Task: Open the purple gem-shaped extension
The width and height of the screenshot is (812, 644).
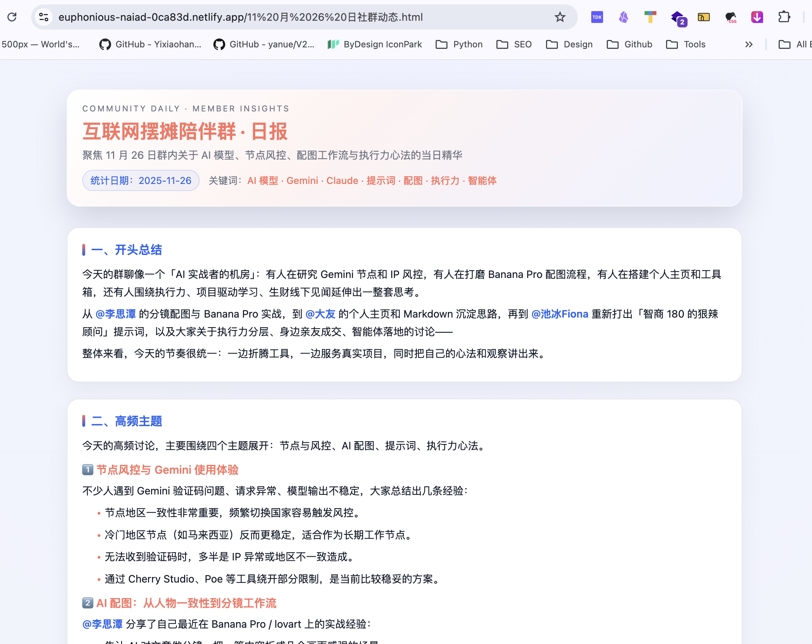Action: (x=623, y=17)
